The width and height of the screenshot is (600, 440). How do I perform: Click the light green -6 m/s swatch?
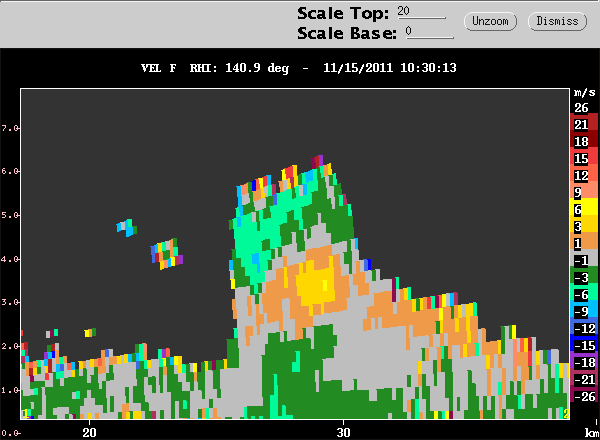click(x=584, y=294)
